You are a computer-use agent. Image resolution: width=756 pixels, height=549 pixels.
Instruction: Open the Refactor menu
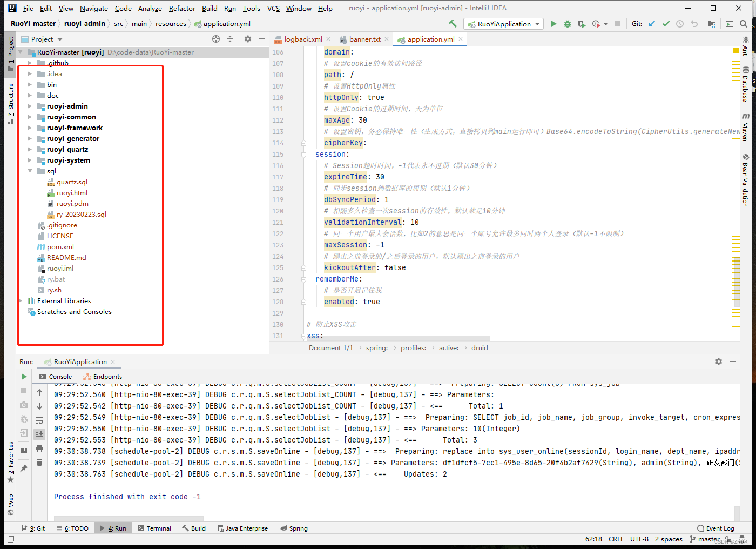(182, 8)
